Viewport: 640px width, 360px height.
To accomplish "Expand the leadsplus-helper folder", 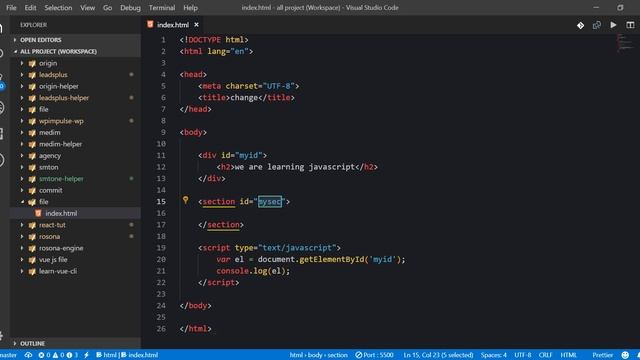I will [x=76, y=98].
